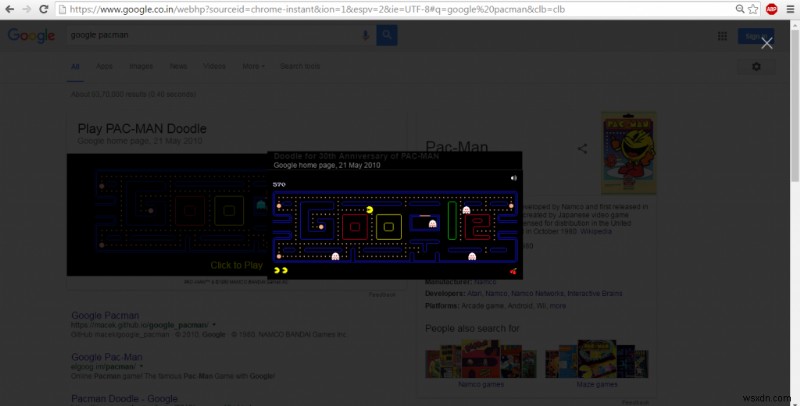The height and width of the screenshot is (406, 800).
Task: Open search settings gear icon
Action: (x=757, y=67)
